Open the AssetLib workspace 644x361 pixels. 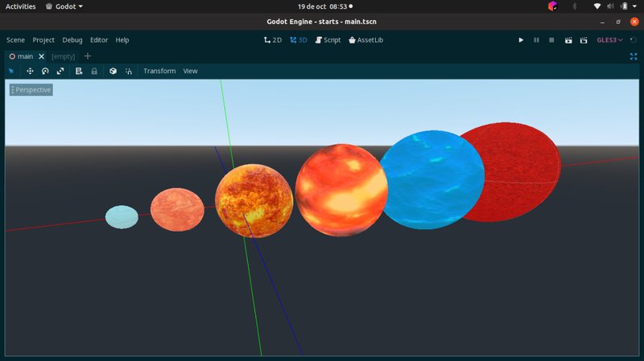pos(365,39)
